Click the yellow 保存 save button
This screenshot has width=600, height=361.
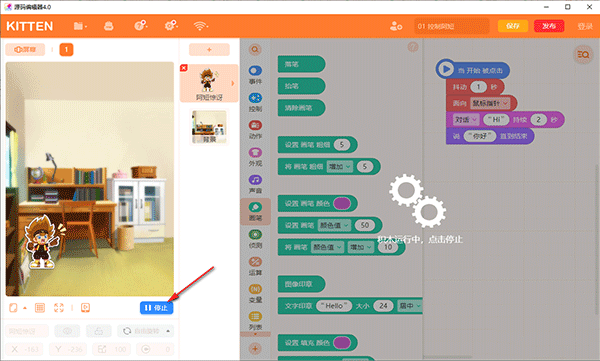[513, 26]
